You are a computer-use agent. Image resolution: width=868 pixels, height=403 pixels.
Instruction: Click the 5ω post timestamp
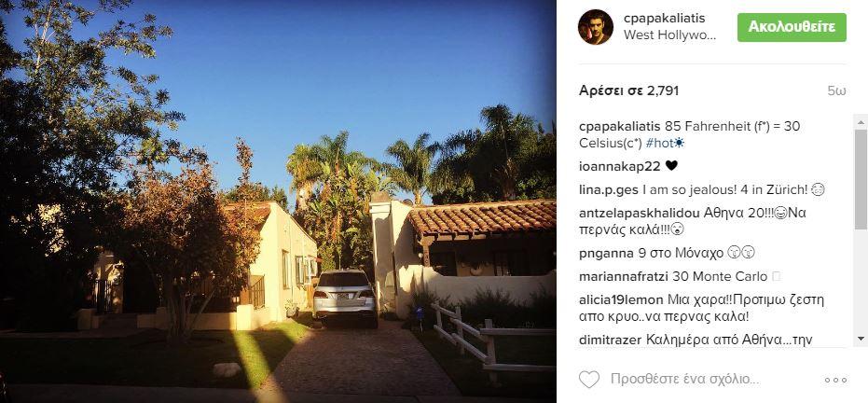tap(837, 90)
